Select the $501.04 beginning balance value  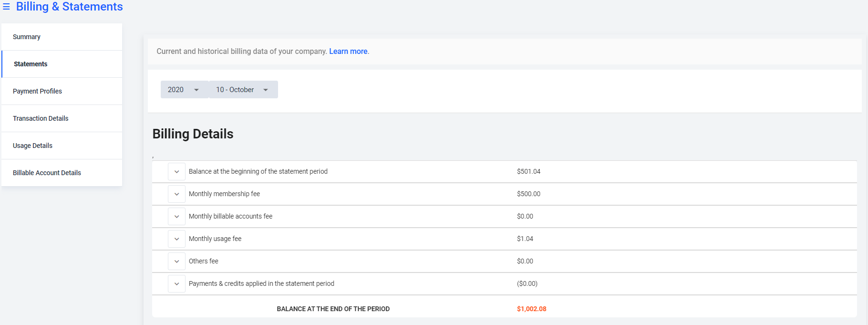click(x=528, y=171)
